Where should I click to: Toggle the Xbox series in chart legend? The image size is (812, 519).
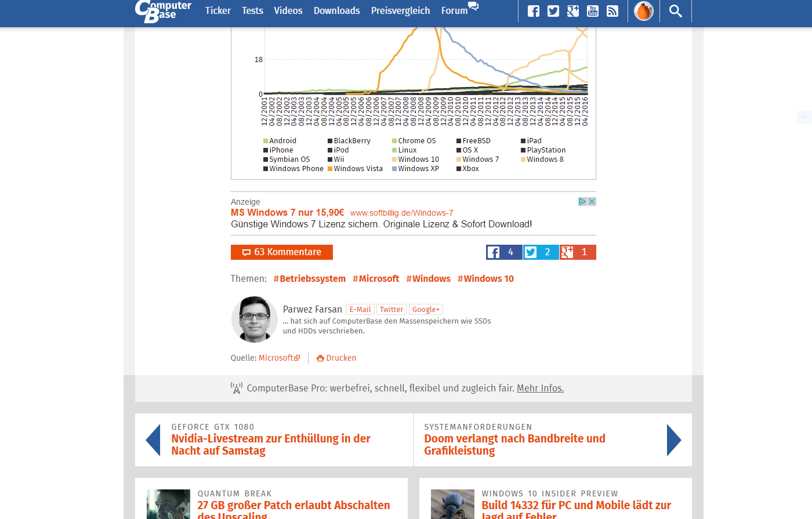pos(468,169)
